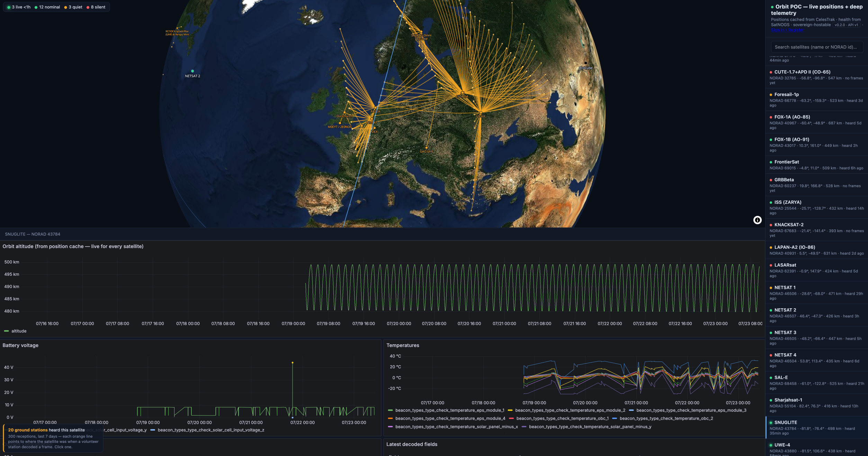Open KNACKSAT-2 satellite entry
Screen dimensions: 868x456
pos(816,230)
